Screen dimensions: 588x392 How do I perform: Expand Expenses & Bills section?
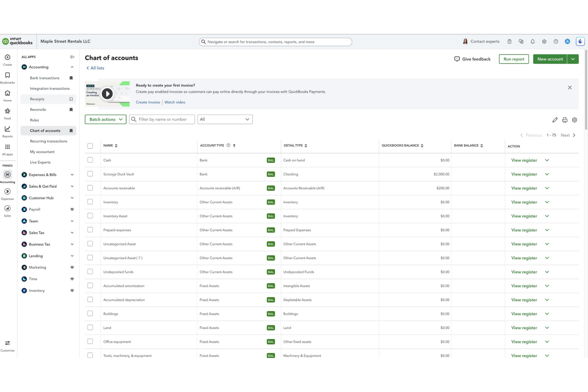72,175
